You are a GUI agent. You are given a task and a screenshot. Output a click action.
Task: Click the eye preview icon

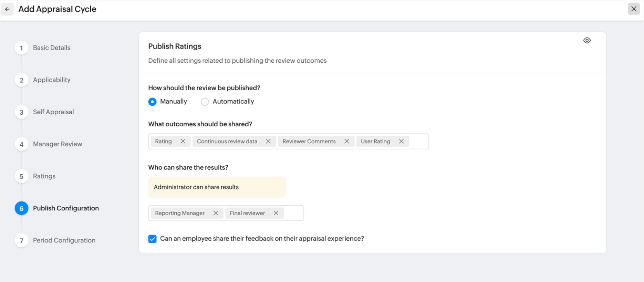(x=587, y=41)
